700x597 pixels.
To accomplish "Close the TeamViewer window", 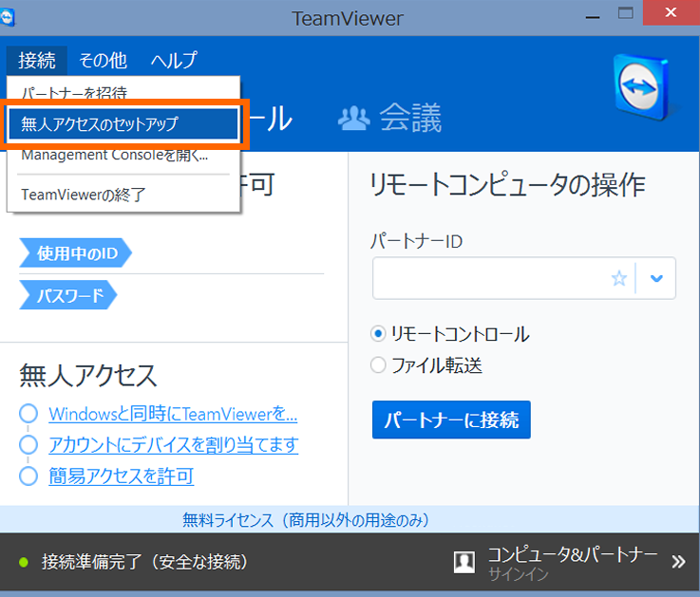I will pos(671,12).
